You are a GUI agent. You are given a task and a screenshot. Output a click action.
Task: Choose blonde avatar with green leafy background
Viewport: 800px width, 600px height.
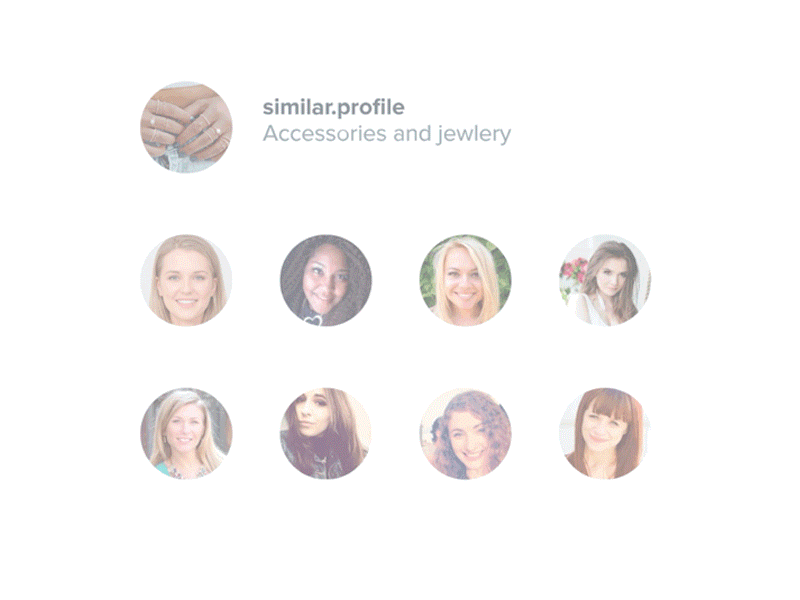[465, 280]
